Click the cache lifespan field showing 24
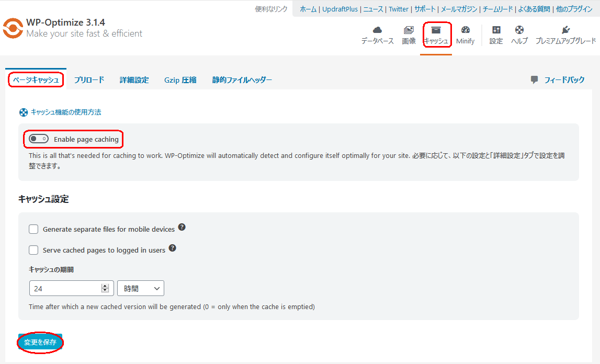600x364 pixels. (71, 288)
